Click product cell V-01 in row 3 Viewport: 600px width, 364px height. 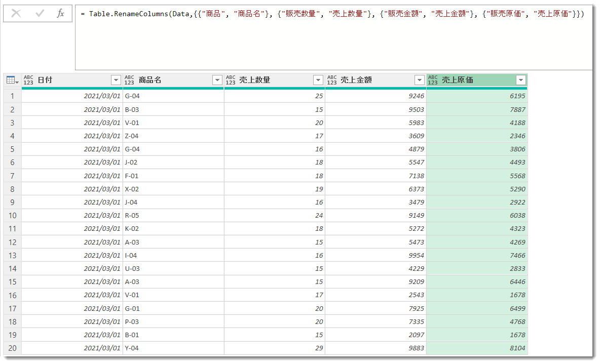click(x=173, y=123)
